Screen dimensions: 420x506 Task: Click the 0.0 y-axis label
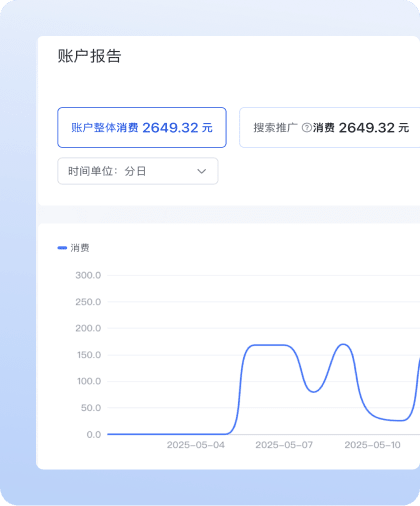coord(94,434)
